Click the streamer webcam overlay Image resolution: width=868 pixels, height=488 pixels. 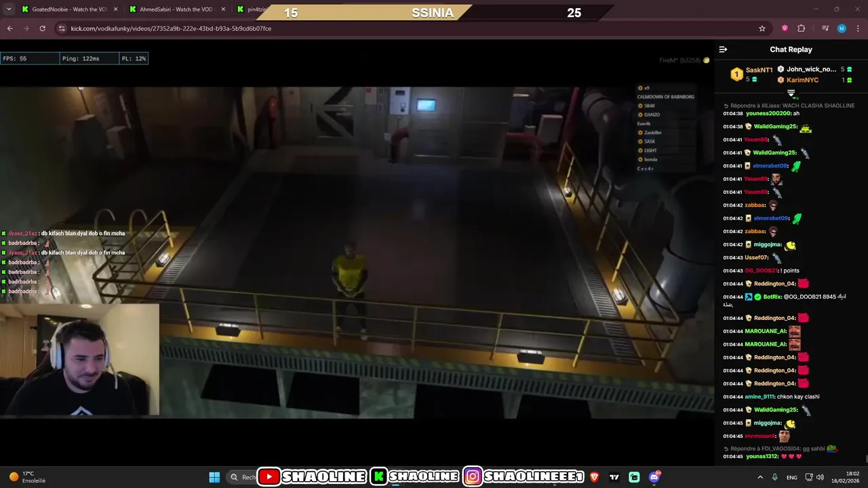(x=79, y=359)
